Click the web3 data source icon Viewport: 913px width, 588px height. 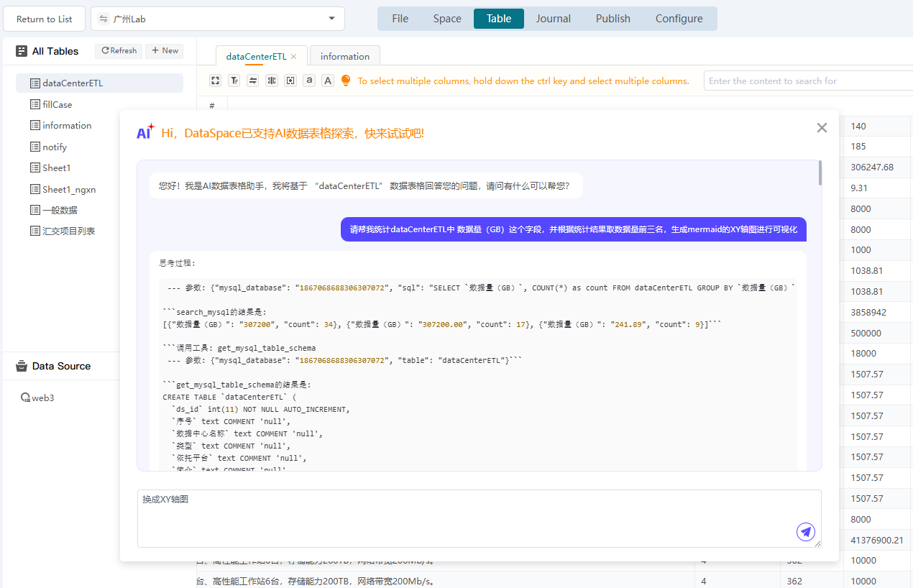pos(26,398)
